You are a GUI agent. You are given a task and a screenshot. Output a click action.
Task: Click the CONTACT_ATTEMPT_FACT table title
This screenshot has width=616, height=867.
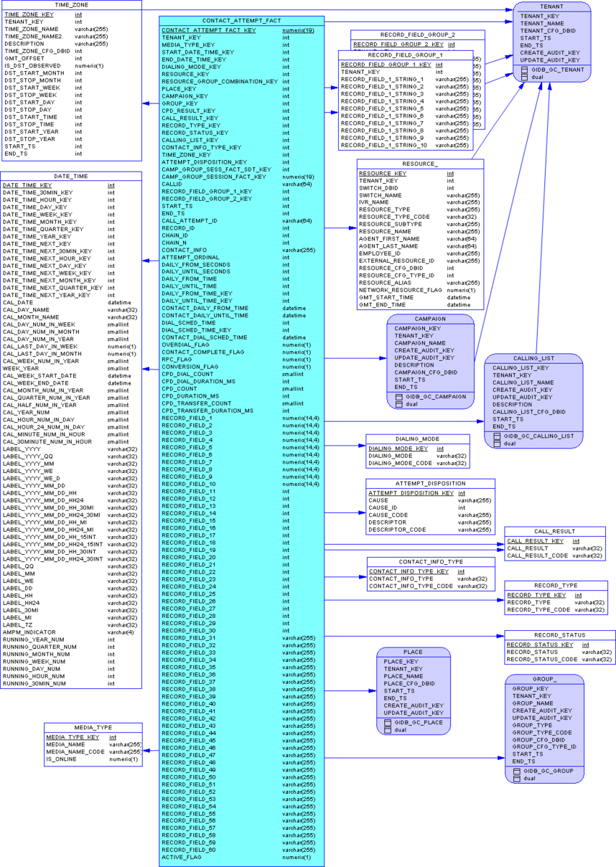click(242, 20)
